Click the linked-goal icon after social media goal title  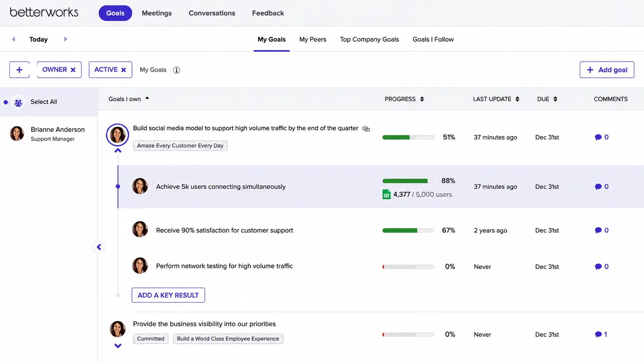(366, 129)
